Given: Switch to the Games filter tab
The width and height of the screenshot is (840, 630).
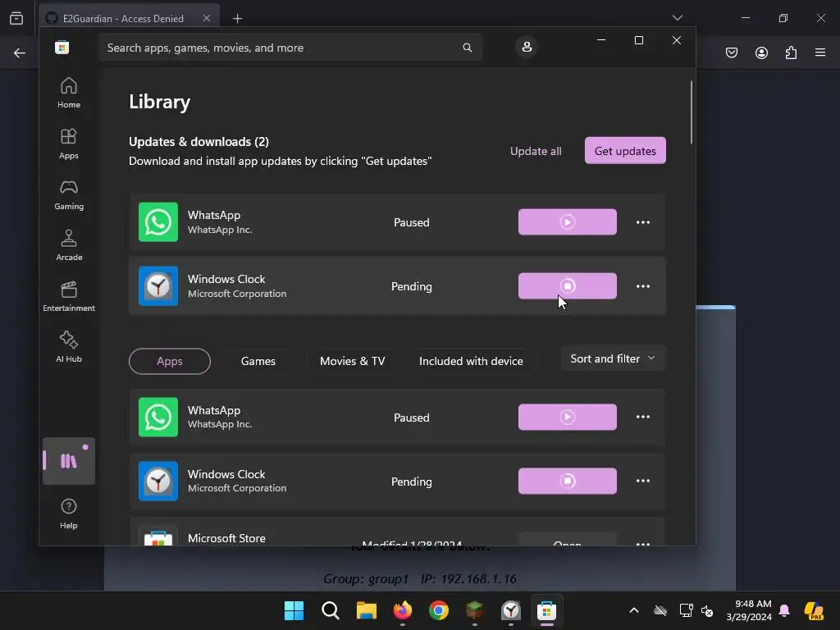Looking at the screenshot, I should 258,361.
